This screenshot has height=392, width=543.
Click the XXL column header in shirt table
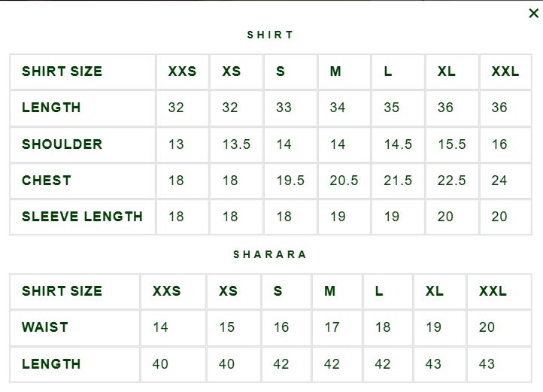505,71
